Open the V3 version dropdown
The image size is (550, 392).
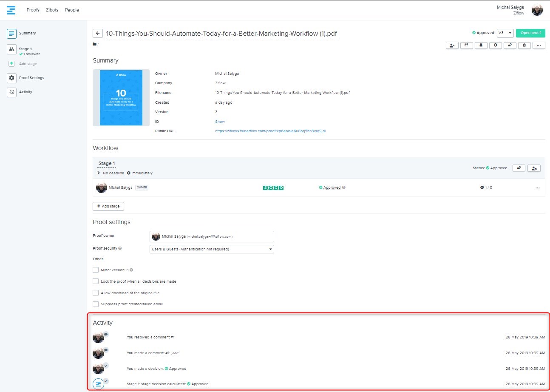click(505, 33)
